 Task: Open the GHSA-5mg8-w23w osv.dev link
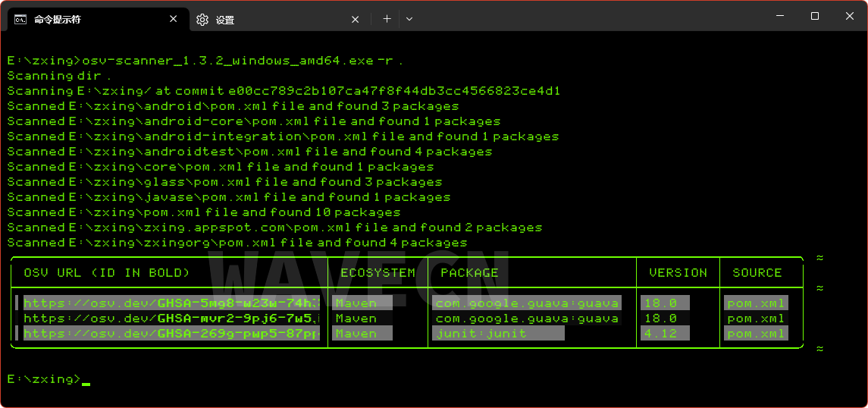click(171, 303)
